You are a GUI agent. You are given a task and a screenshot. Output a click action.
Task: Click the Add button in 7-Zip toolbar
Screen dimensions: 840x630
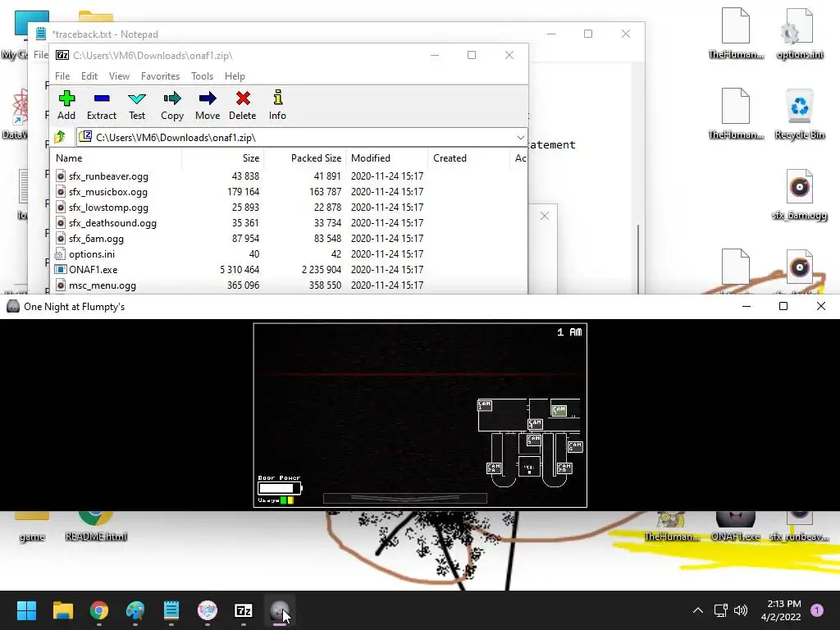(x=66, y=105)
